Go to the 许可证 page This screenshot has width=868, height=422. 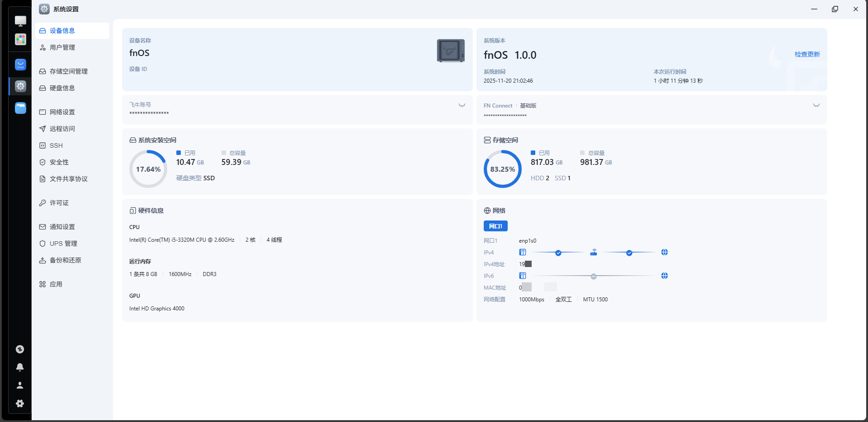[x=72, y=203]
